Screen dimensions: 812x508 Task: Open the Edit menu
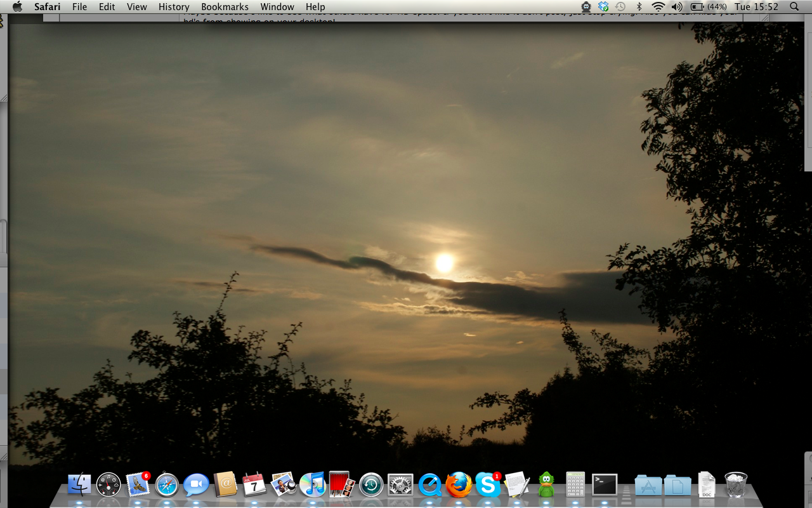[x=107, y=7]
